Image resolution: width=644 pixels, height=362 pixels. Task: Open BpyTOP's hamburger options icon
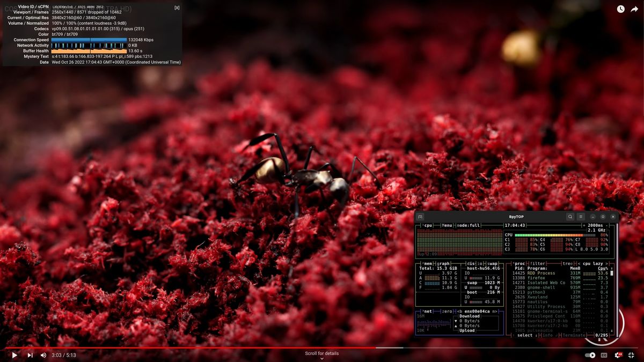click(581, 216)
